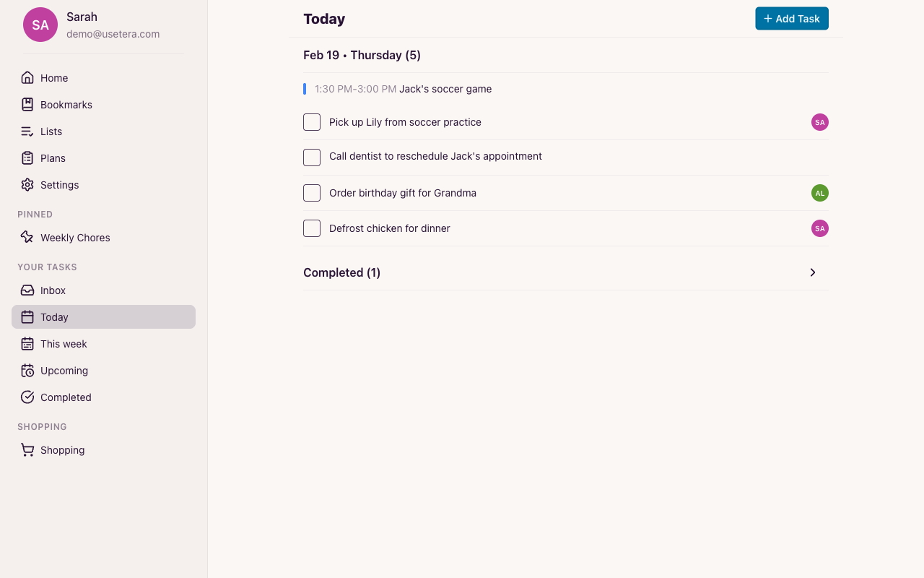
Task: Click the Add Task button
Action: (x=791, y=18)
